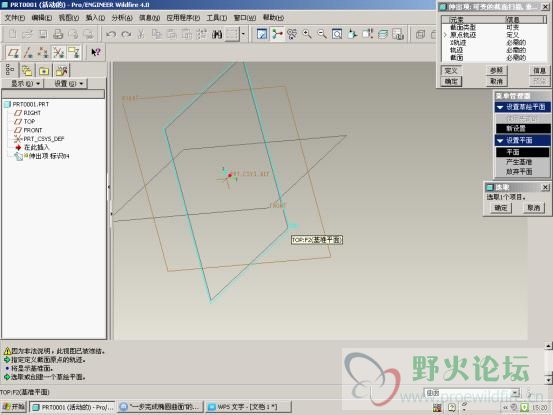
Task: Select TOP datum plane in model tree
Action: pyautogui.click(x=29, y=121)
